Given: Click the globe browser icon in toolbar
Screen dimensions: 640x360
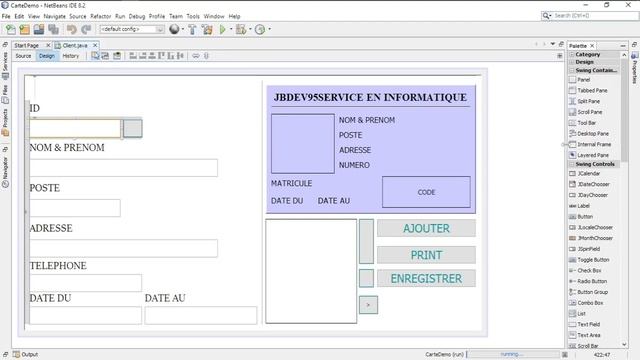Looking at the screenshot, I should (x=174, y=29).
